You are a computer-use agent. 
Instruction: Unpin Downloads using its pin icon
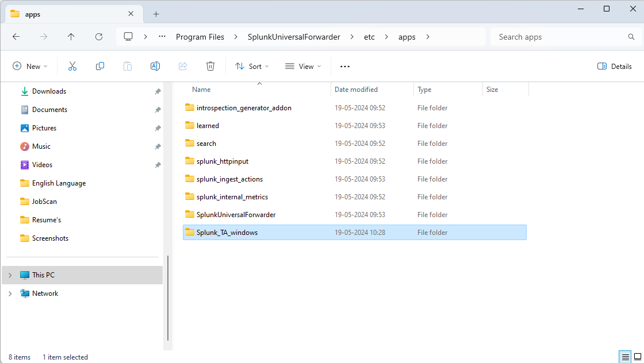pyautogui.click(x=158, y=91)
